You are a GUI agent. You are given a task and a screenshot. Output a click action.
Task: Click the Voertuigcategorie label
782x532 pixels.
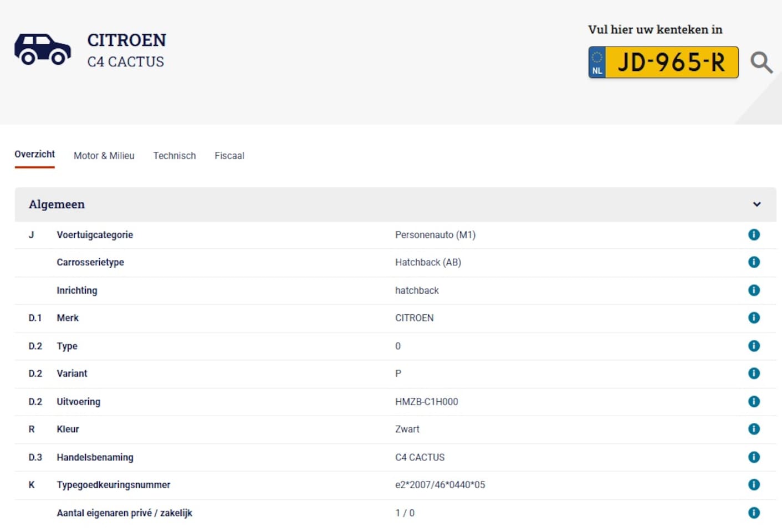(95, 235)
